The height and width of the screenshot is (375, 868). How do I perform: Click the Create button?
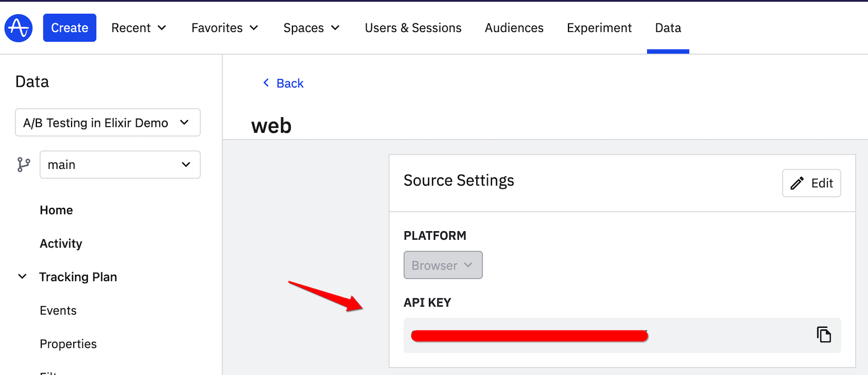click(69, 28)
